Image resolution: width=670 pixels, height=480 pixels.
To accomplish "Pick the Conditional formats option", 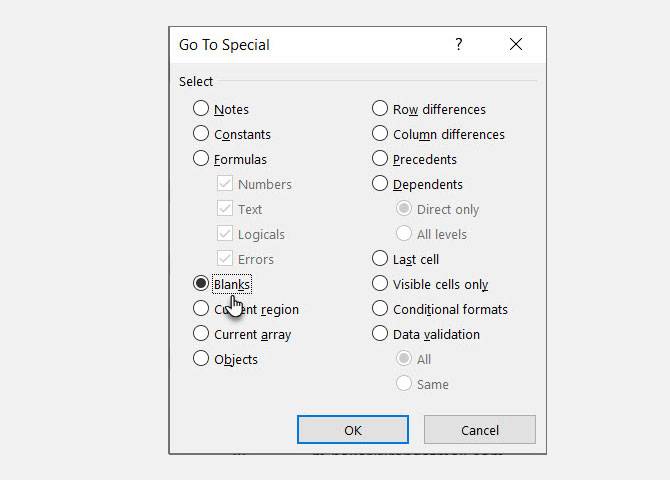I will coord(380,309).
